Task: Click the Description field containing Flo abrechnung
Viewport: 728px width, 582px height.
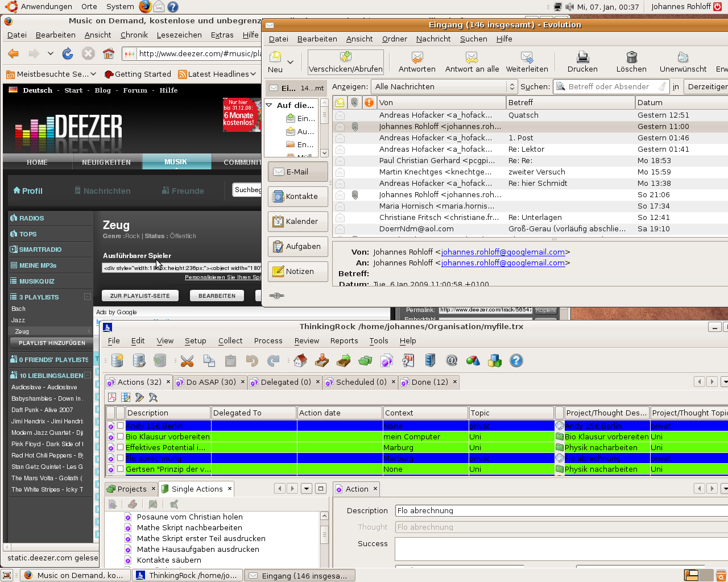Action: point(562,510)
